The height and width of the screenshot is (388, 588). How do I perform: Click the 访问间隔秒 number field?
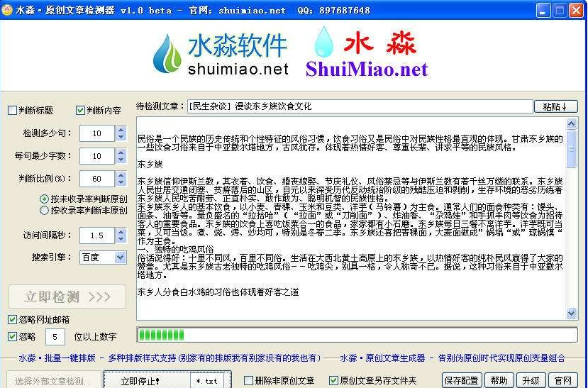97,235
